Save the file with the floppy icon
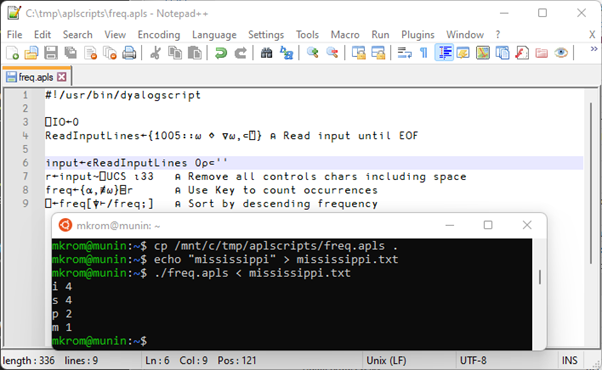The height and width of the screenshot is (370, 602). [51, 53]
